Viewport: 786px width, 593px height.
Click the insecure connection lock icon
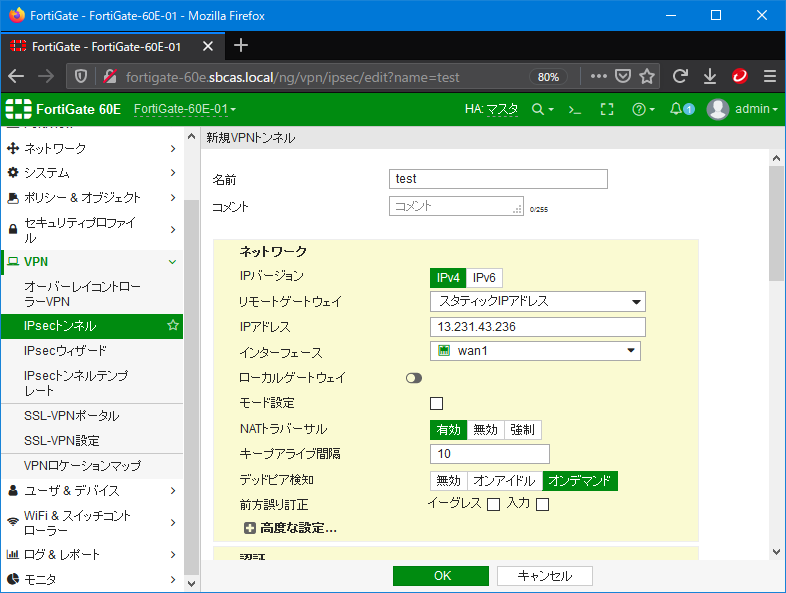[x=110, y=77]
